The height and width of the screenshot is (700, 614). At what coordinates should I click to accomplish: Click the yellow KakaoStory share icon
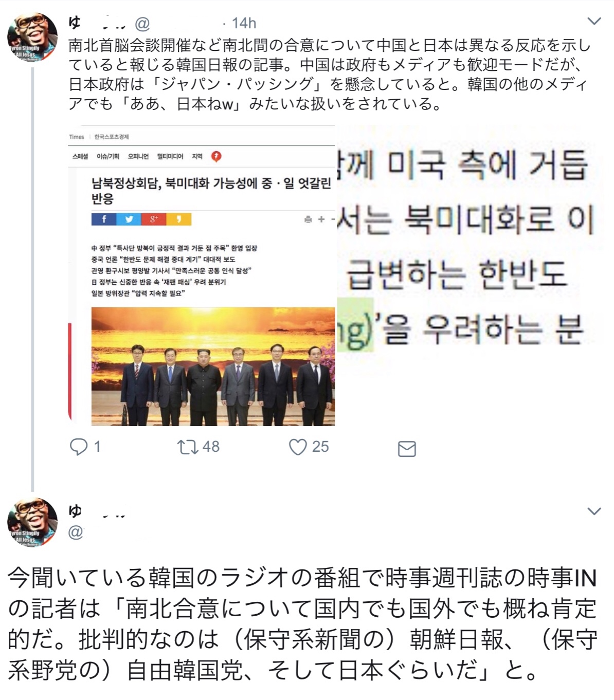point(179,219)
